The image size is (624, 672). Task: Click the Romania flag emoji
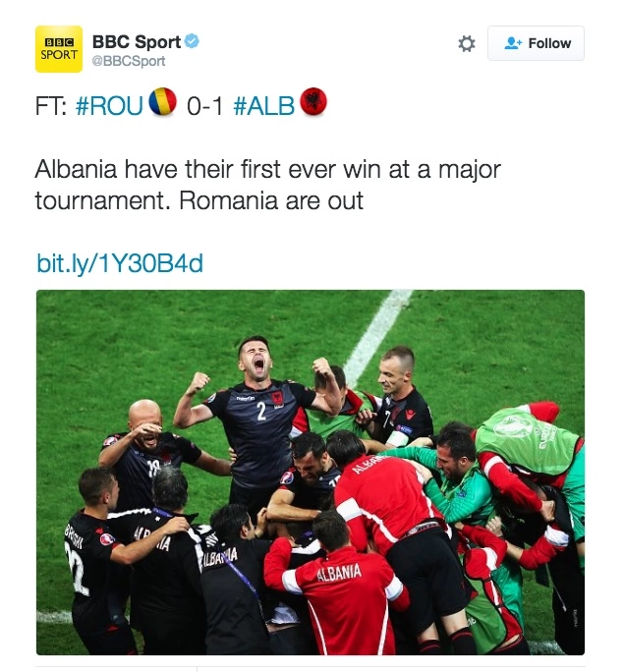coord(162,101)
